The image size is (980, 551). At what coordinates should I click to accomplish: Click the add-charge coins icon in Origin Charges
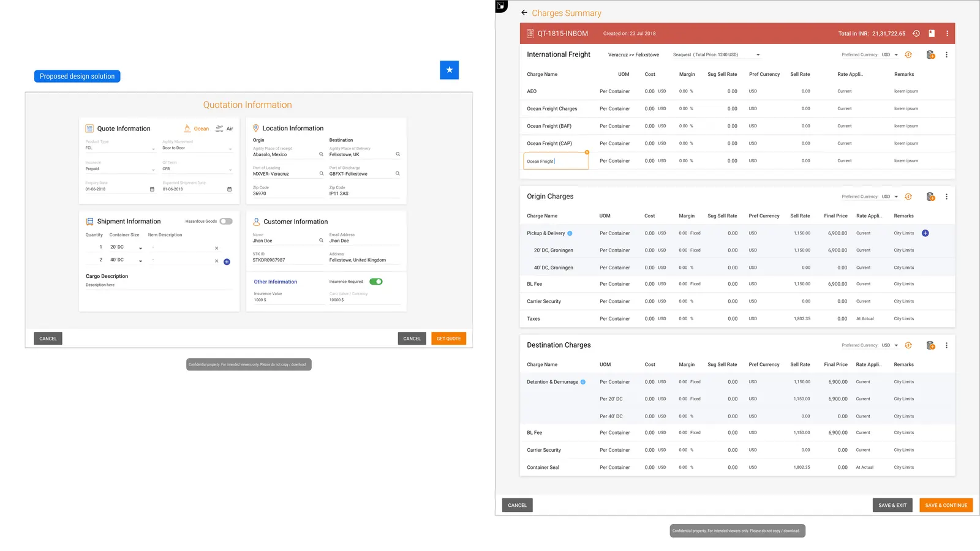point(930,197)
